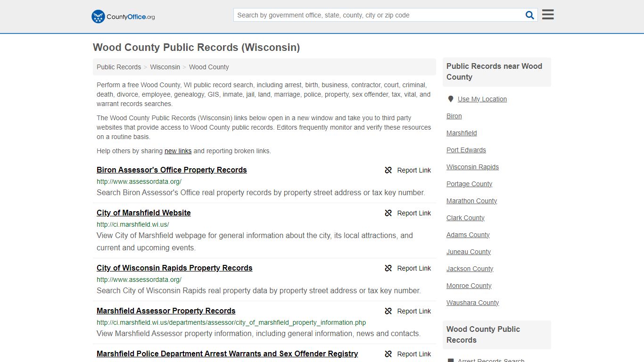The width and height of the screenshot is (644, 362).
Task: Open Biron Assessor's Office Property Records
Action: point(172,170)
